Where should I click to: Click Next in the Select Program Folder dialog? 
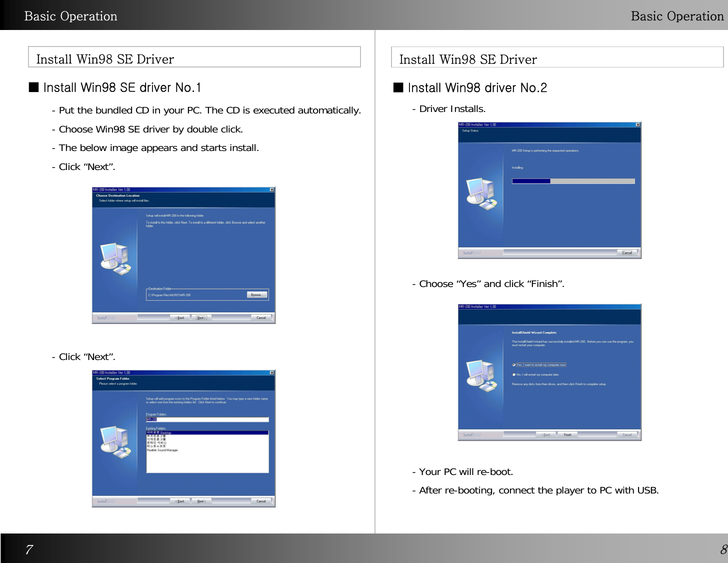[x=201, y=501]
